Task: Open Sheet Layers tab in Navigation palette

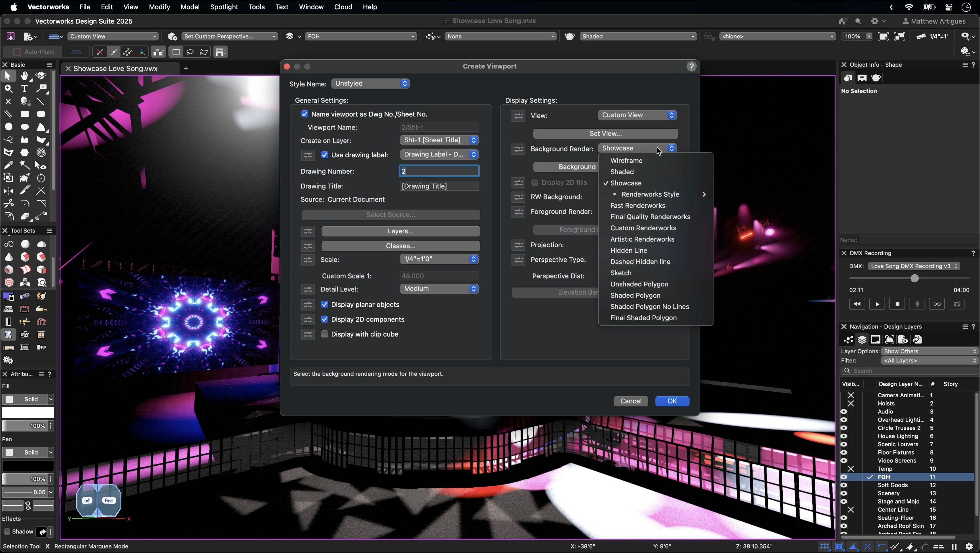Action: pos(875,339)
